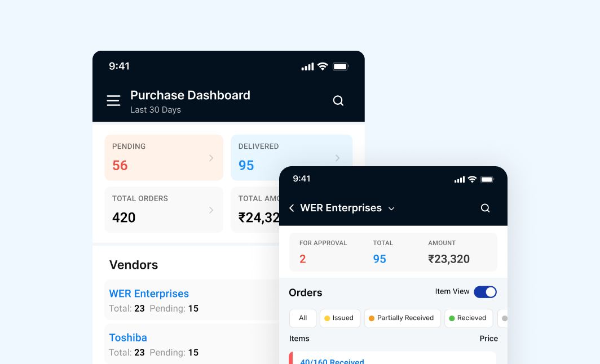Tap the search icon in Purchase Dashboard
Viewport: 600px width, 364px height.
point(338,100)
